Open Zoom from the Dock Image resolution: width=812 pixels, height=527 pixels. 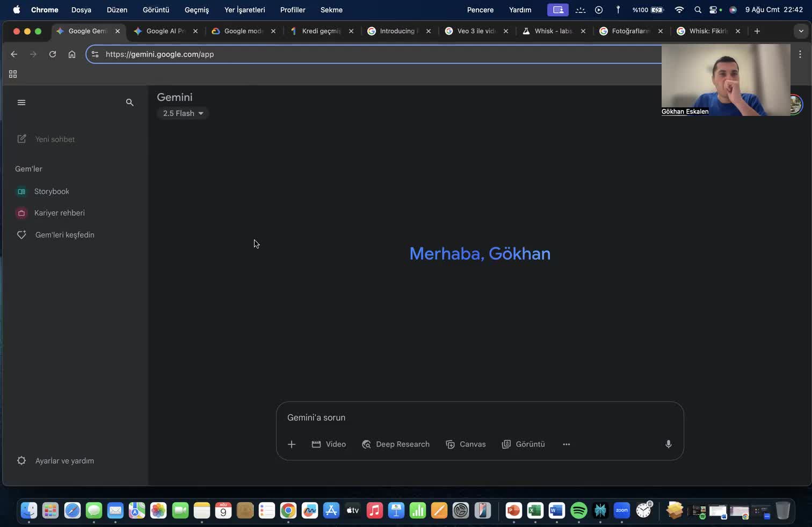622,510
